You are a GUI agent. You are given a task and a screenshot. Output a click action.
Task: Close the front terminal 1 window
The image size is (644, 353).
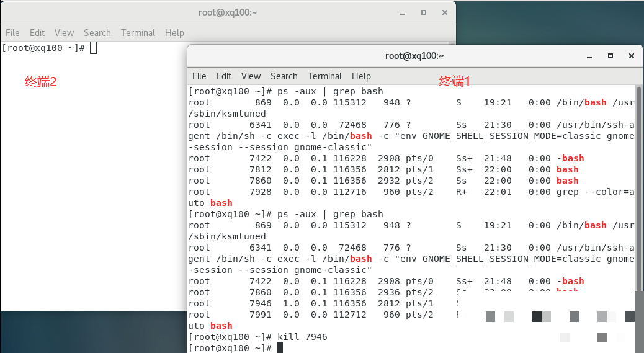click(631, 56)
